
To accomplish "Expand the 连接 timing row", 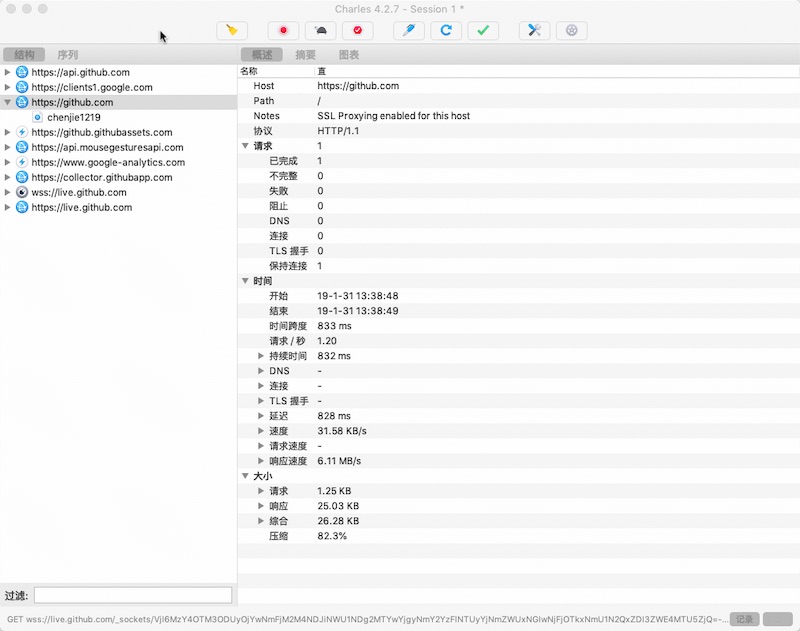I will 261,386.
